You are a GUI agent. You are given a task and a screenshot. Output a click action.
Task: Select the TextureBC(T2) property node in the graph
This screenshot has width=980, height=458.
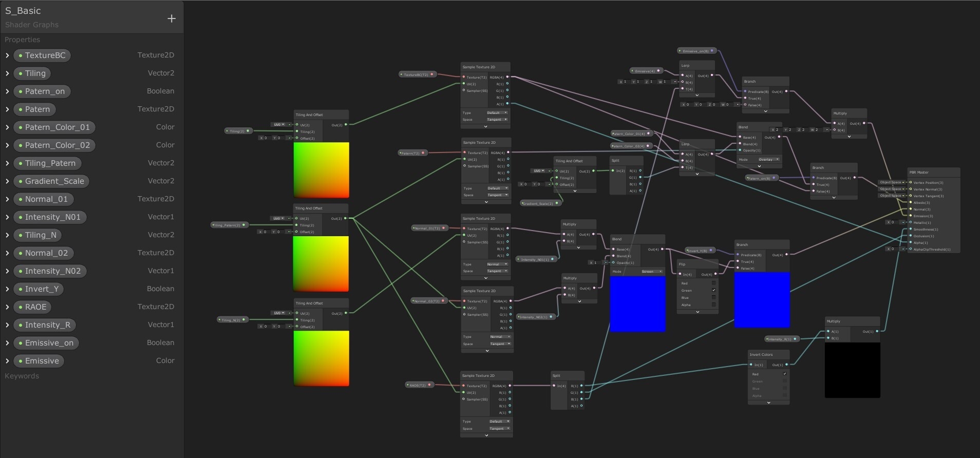pyautogui.click(x=418, y=74)
